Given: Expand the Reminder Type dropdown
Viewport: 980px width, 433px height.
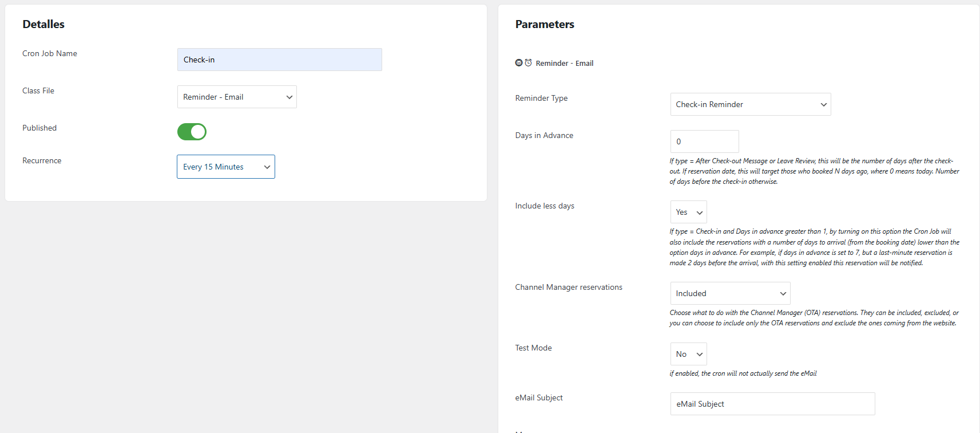Looking at the screenshot, I should (750, 104).
